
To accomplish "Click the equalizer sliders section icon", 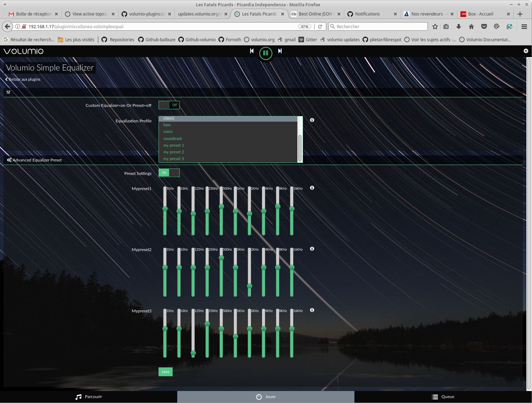I will (x=8, y=92).
